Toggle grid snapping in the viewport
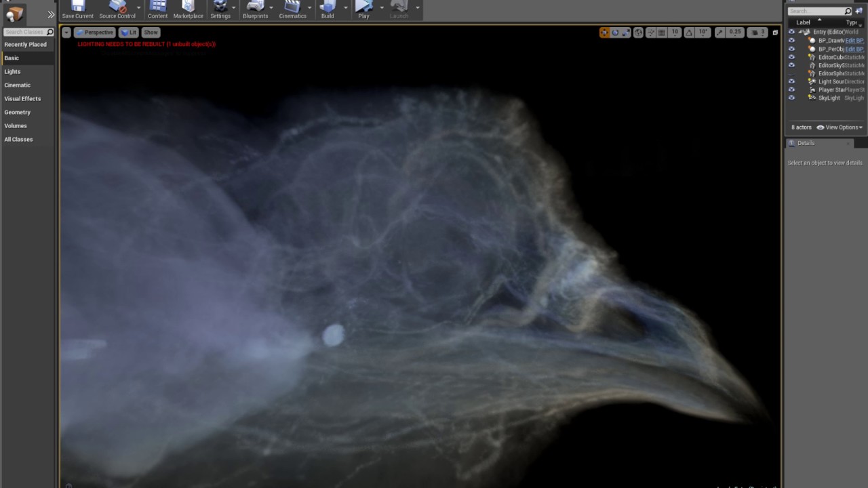868x488 pixels. pos(662,33)
